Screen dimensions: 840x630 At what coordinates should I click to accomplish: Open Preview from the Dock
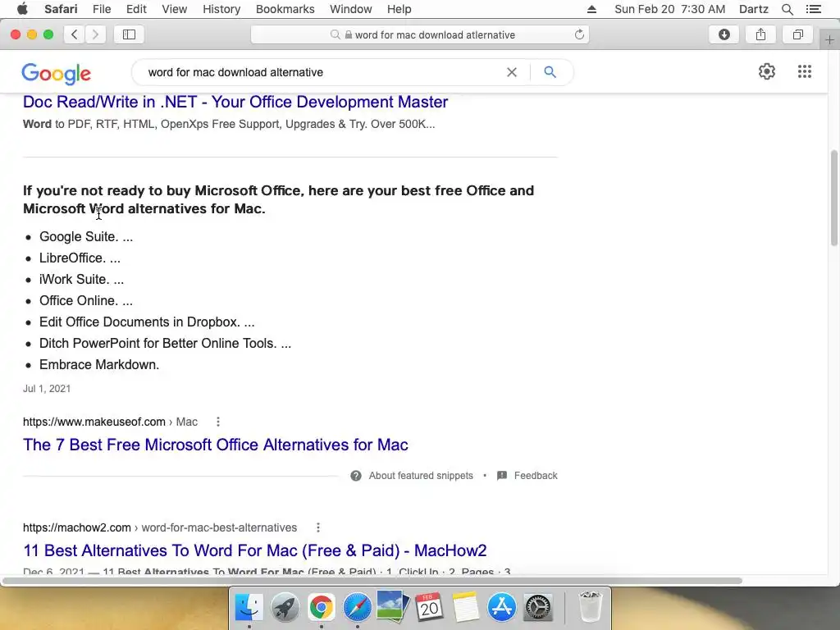pos(393,606)
